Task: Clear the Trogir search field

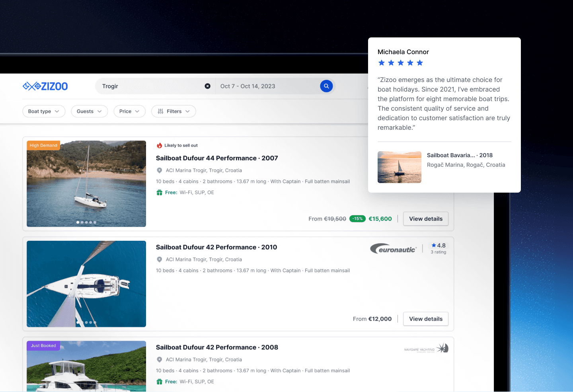Action: click(x=207, y=86)
